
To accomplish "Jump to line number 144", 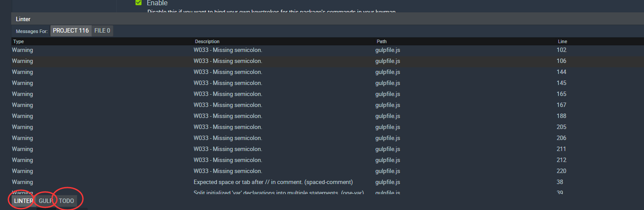I will pyautogui.click(x=562, y=72).
